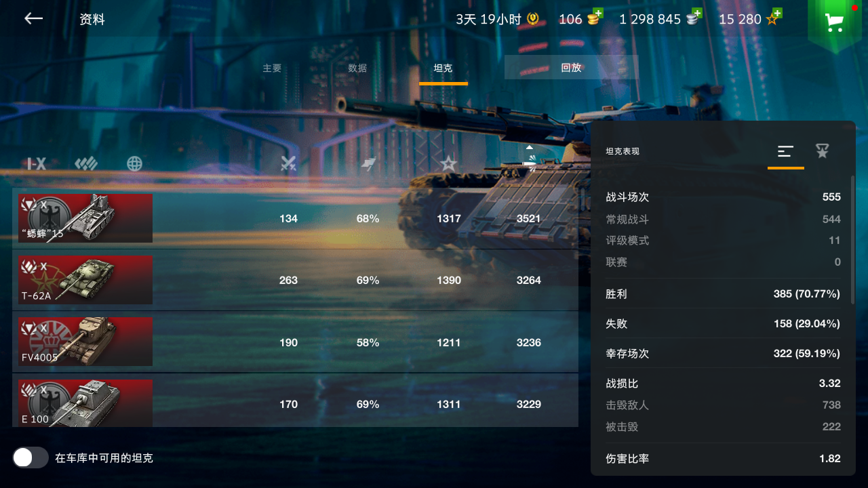Image resolution: width=868 pixels, height=488 pixels.
Task: Select the T-62A tank row
Action: 295,280
